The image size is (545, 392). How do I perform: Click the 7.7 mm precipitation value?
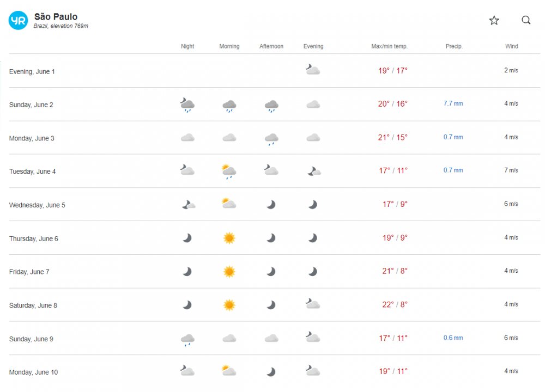click(x=453, y=103)
